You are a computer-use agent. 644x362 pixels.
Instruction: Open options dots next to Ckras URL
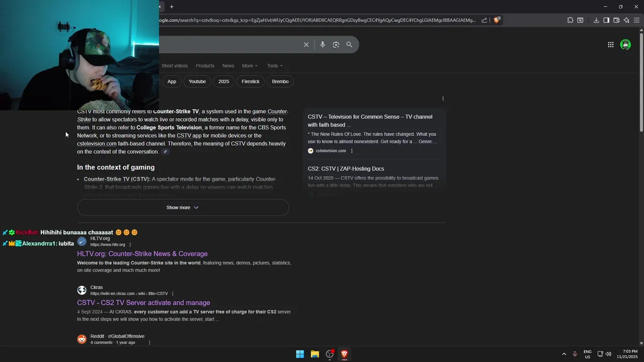(x=173, y=294)
